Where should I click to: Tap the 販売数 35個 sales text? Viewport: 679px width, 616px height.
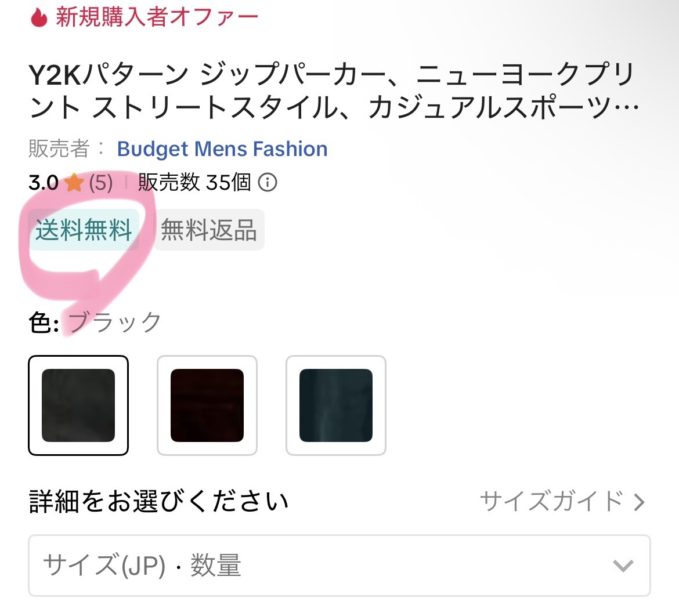(x=194, y=182)
